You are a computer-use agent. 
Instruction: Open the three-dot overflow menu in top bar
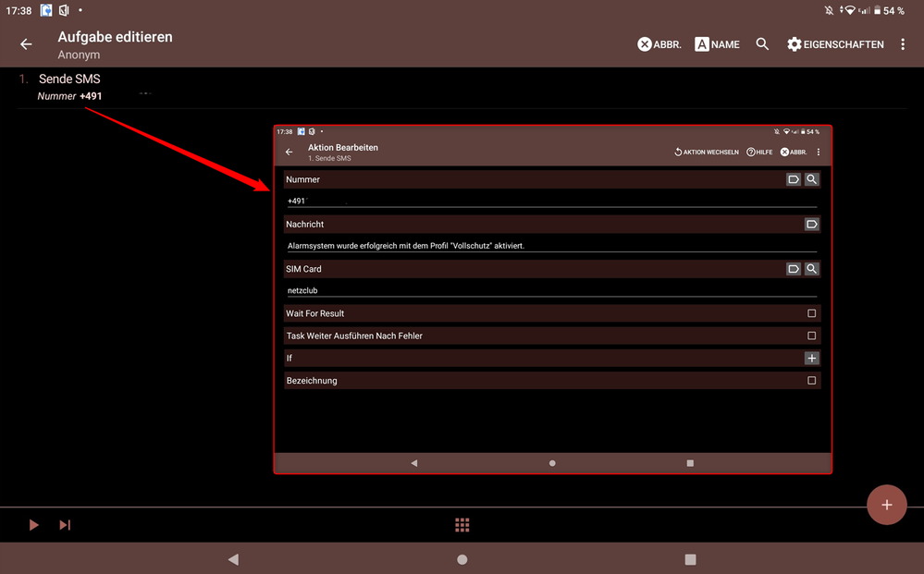coord(903,44)
